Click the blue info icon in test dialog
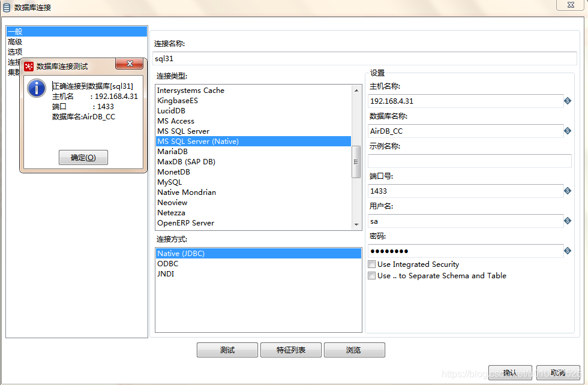The image size is (588, 385). coord(37,89)
